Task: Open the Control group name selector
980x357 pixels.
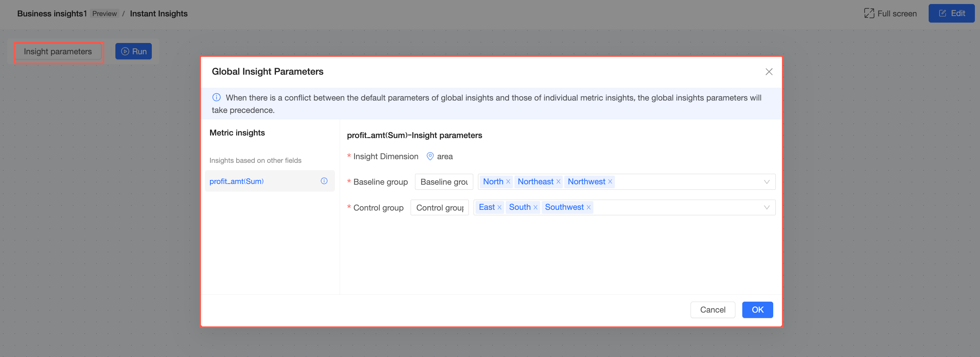Action: coord(439,207)
